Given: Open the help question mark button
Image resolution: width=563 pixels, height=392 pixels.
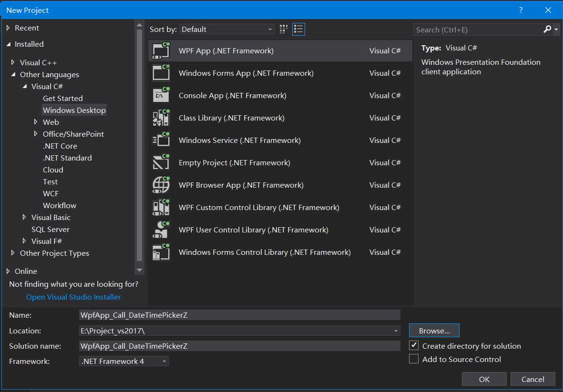Looking at the screenshot, I should tap(521, 10).
